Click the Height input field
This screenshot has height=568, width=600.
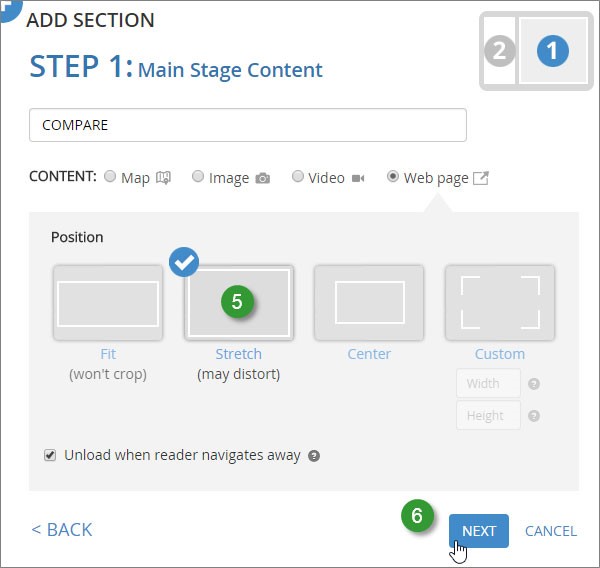(488, 416)
